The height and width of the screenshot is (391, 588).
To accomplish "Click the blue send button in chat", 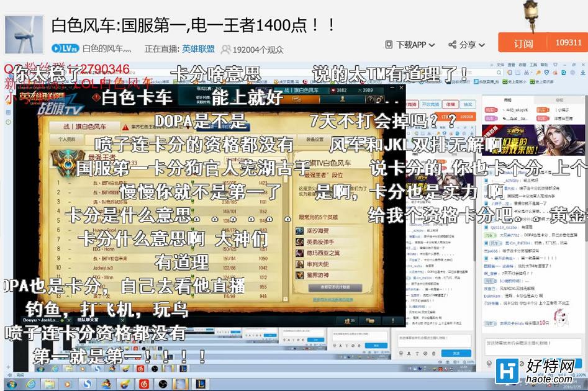I will click(x=456, y=353).
